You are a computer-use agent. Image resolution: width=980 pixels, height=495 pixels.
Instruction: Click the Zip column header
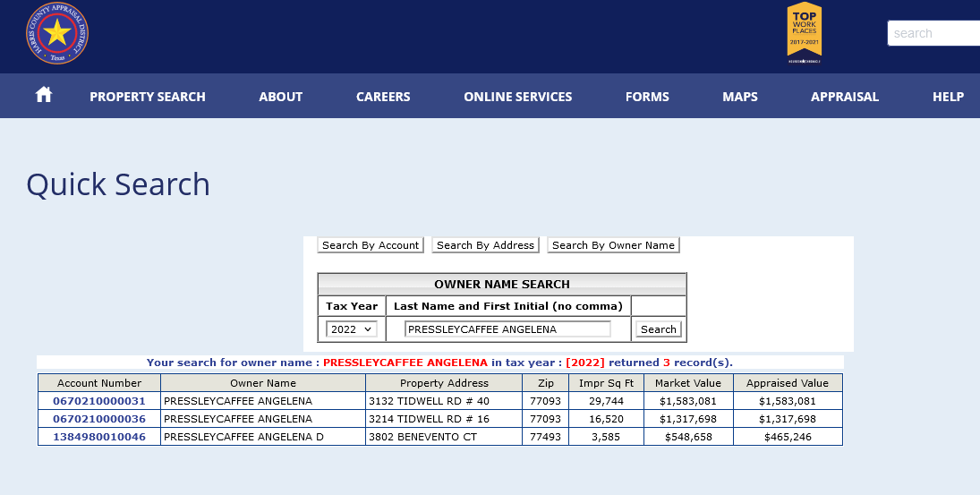tap(546, 383)
